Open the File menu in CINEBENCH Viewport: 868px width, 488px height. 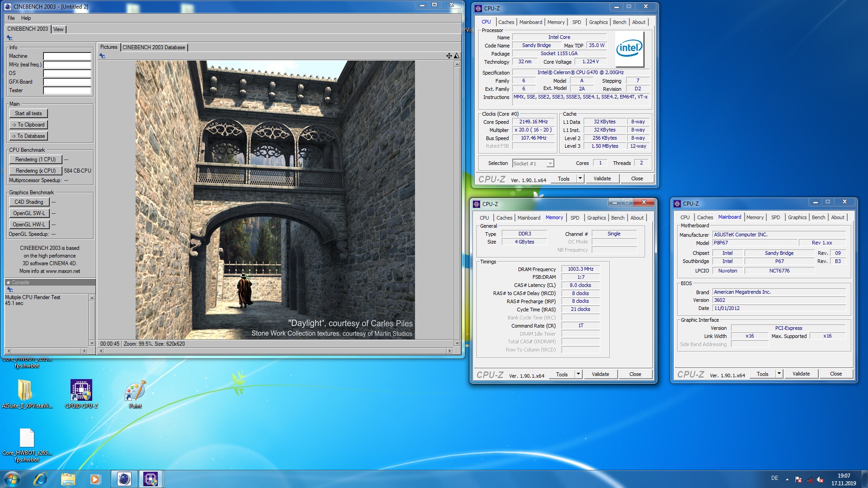click(11, 18)
